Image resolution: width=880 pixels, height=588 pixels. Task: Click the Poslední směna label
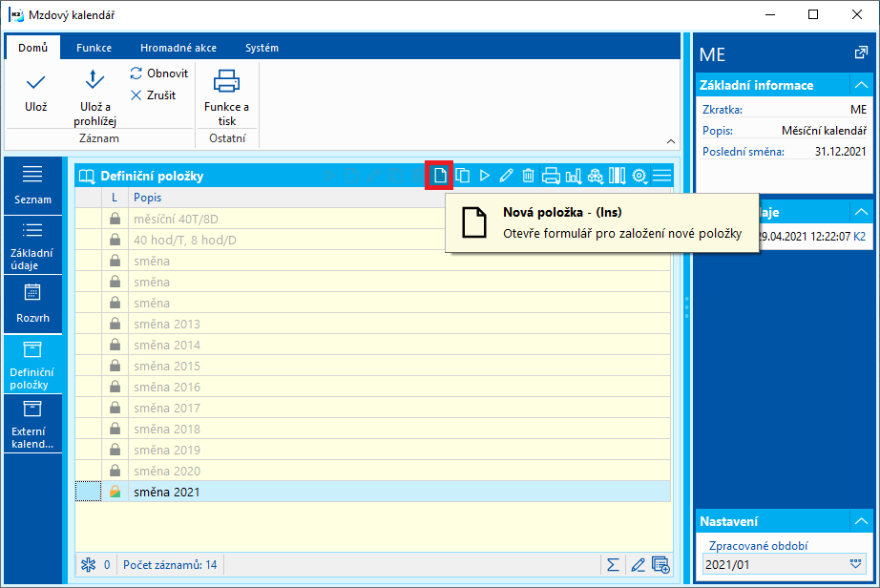click(x=744, y=152)
